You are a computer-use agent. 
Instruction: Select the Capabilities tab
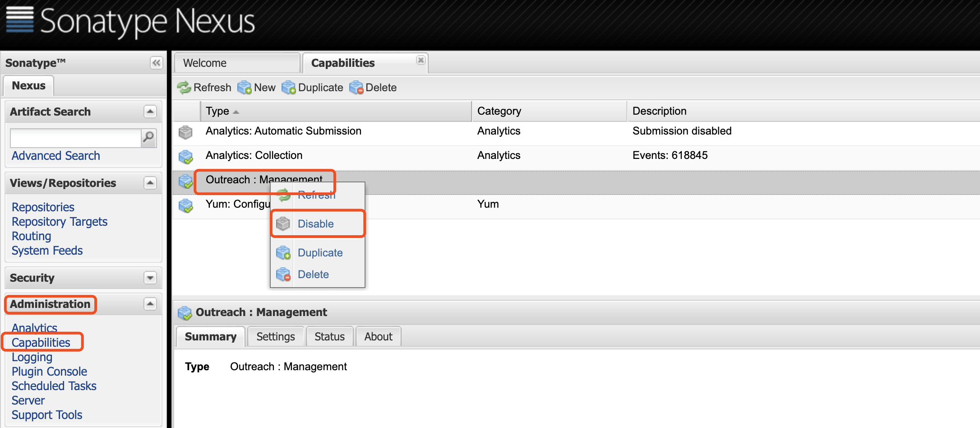pyautogui.click(x=365, y=63)
